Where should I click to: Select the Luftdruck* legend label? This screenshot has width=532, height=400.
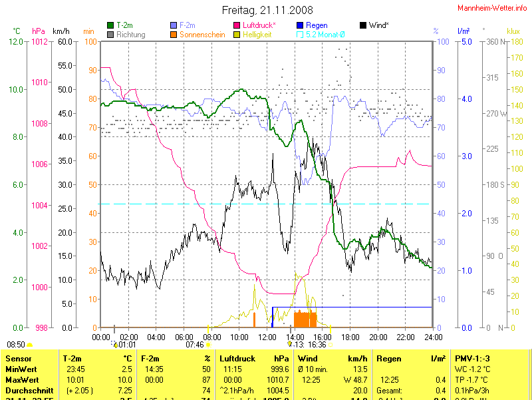[x=259, y=25]
